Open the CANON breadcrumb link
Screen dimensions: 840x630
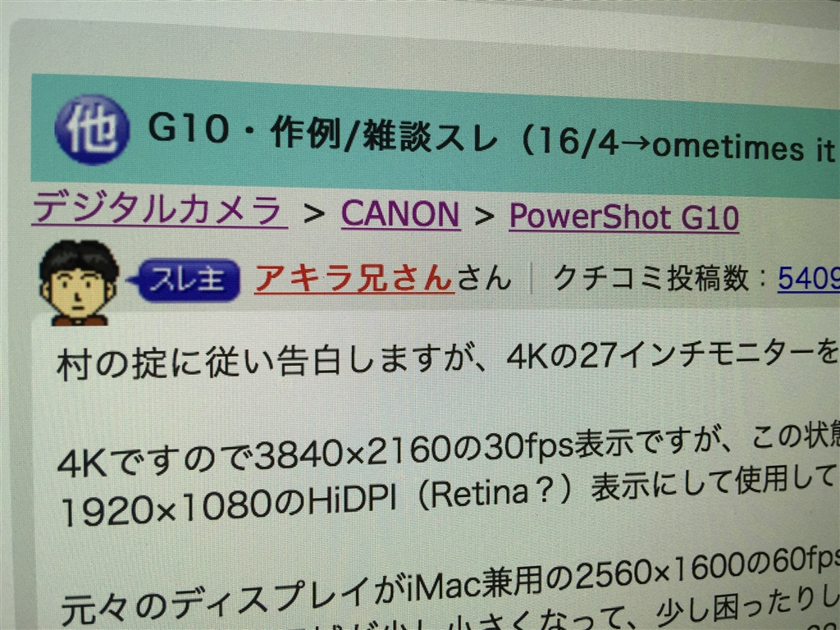[400, 214]
